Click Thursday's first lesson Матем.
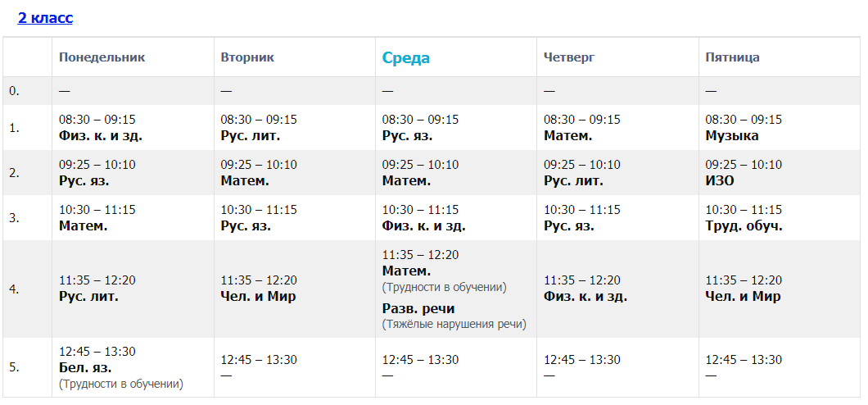Image resolution: width=868 pixels, height=405 pixels. coord(567,136)
